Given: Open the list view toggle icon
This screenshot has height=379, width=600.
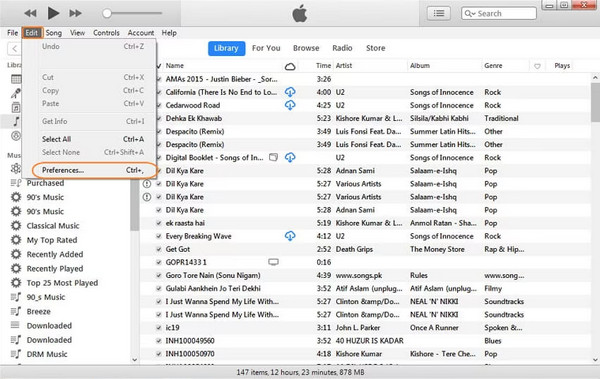Looking at the screenshot, I should click(439, 13).
